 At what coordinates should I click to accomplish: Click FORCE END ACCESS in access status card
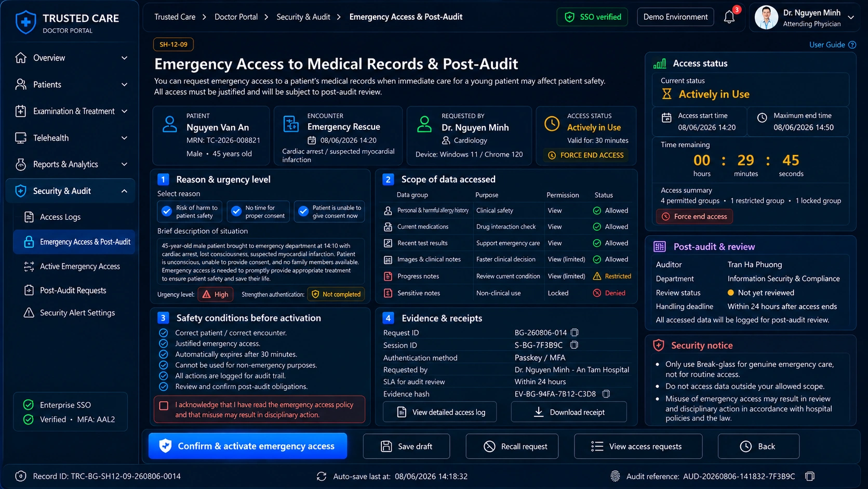(x=586, y=155)
